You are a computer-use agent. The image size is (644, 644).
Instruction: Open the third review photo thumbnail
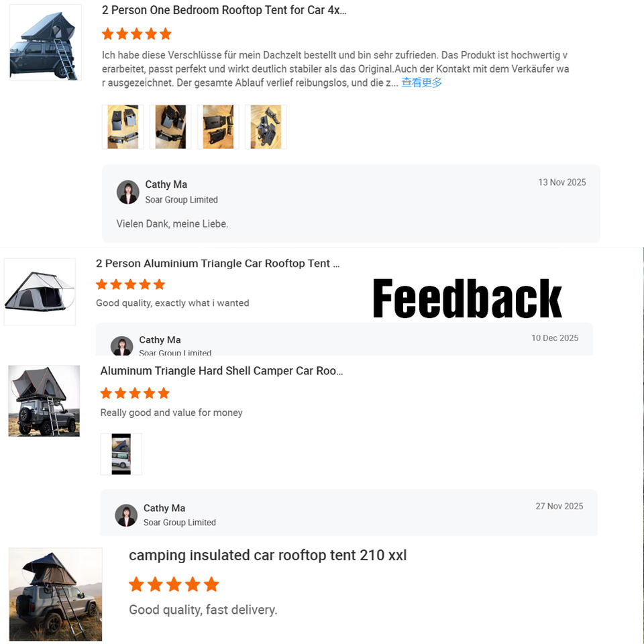pos(218,127)
